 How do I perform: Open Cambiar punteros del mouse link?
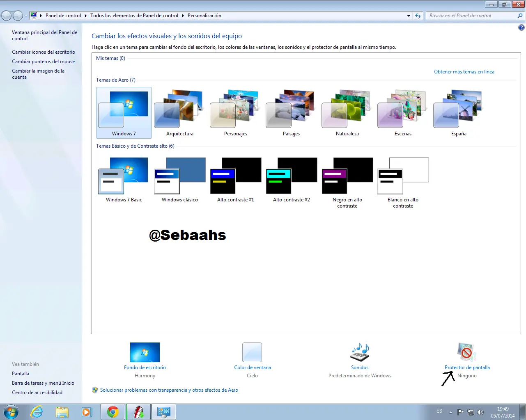click(x=44, y=62)
